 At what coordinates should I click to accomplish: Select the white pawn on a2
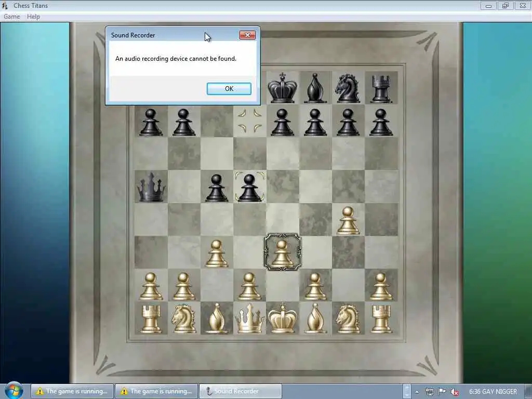tap(151, 286)
